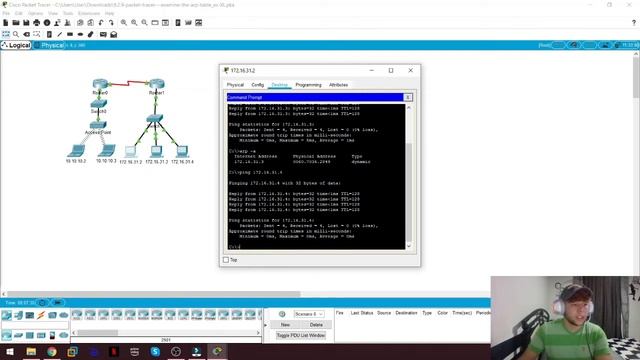Screen dimensions: 640x360
Task: Open Chrome from the taskbar
Action: pyautogui.click(x=52, y=351)
